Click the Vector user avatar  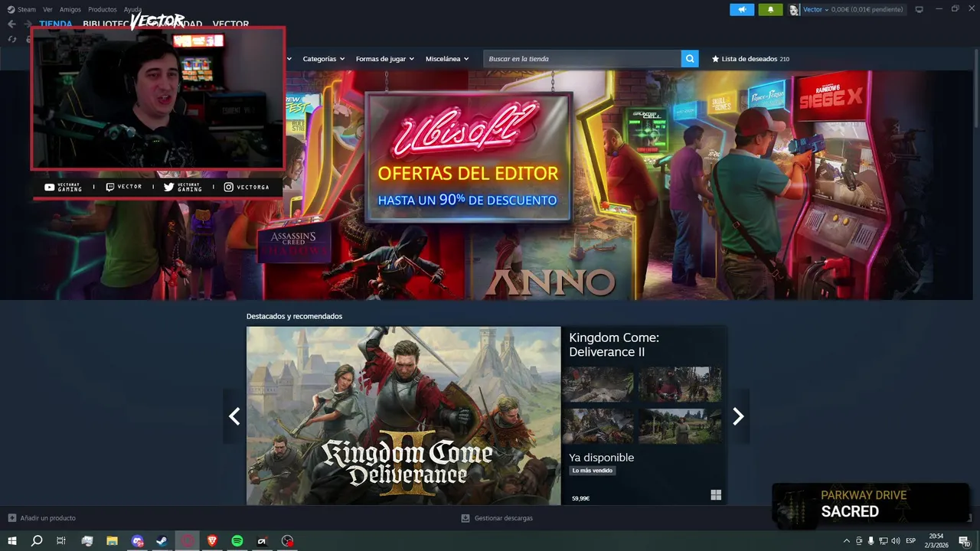coord(794,9)
